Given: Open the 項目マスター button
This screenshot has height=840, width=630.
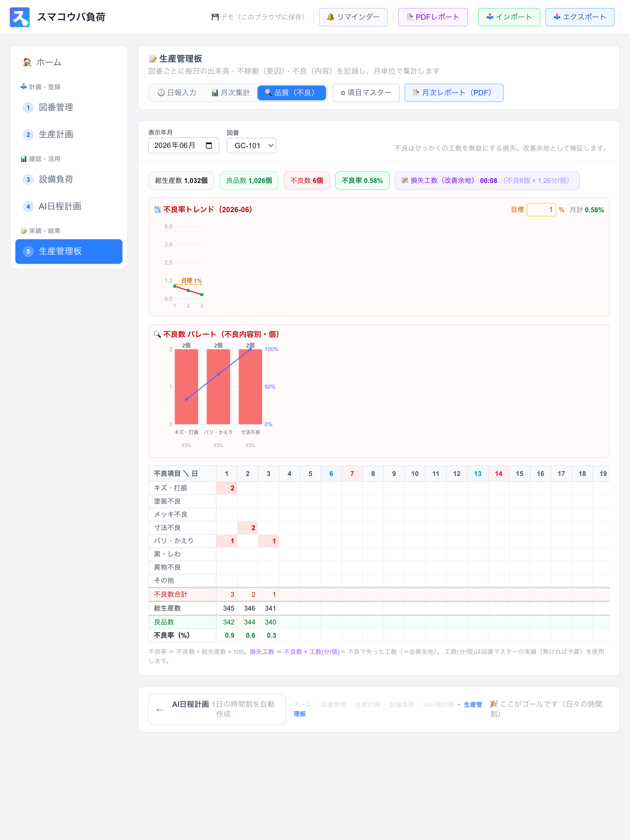Looking at the screenshot, I should (366, 93).
